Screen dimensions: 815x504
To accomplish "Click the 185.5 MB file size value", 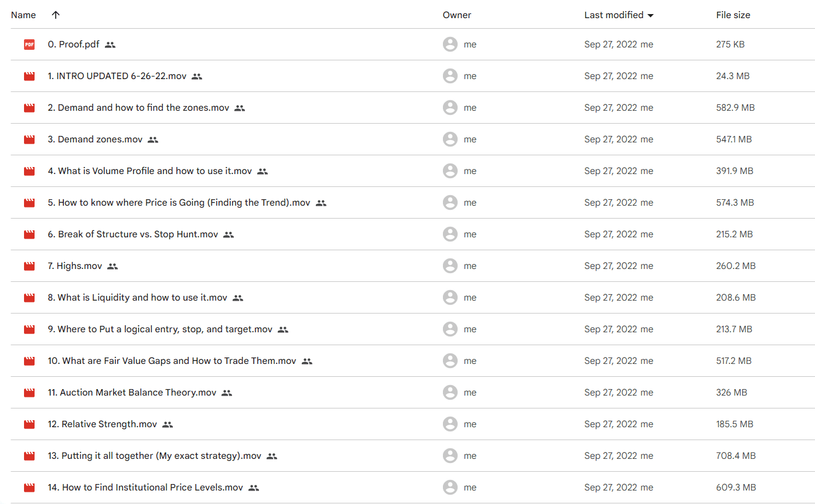I will (x=735, y=424).
